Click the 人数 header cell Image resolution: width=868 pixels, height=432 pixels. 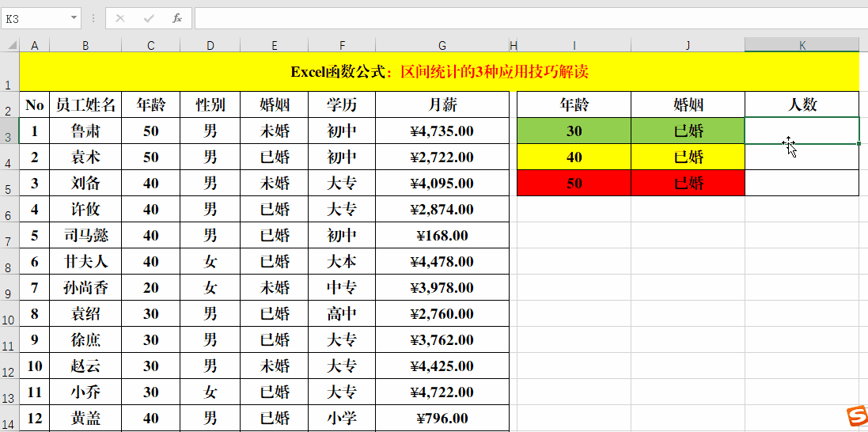pos(802,104)
